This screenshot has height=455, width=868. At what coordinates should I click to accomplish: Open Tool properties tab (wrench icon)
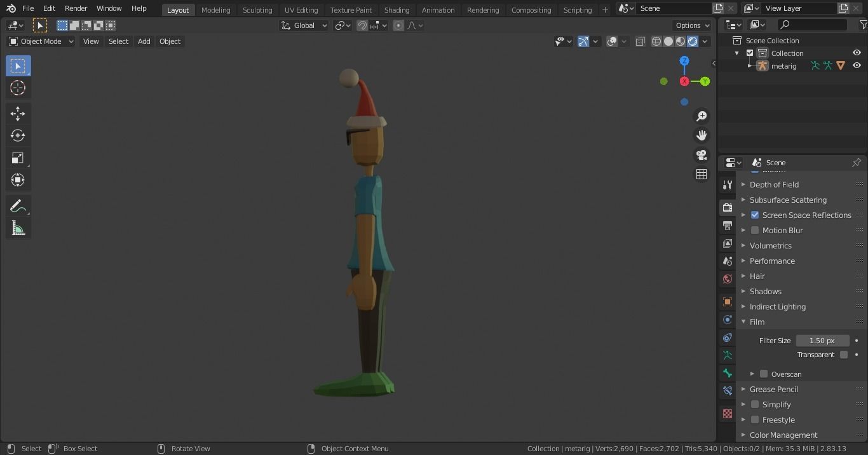pos(728,185)
